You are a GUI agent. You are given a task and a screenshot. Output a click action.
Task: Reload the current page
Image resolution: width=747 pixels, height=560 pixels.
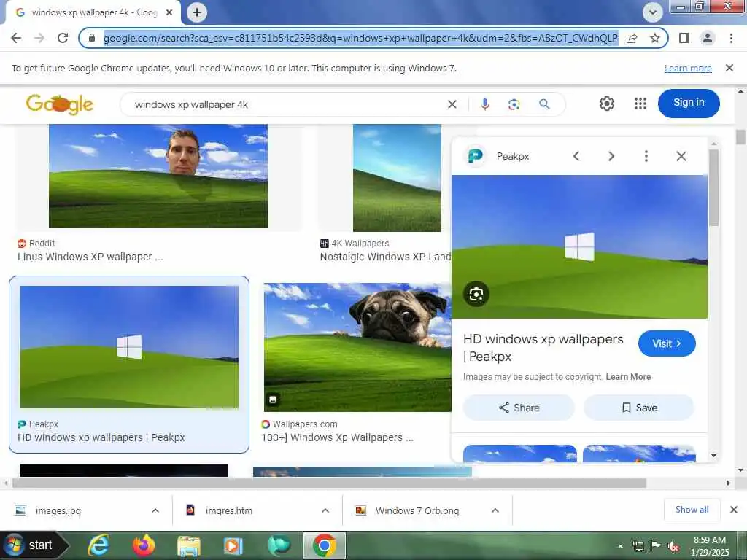[x=63, y=38]
